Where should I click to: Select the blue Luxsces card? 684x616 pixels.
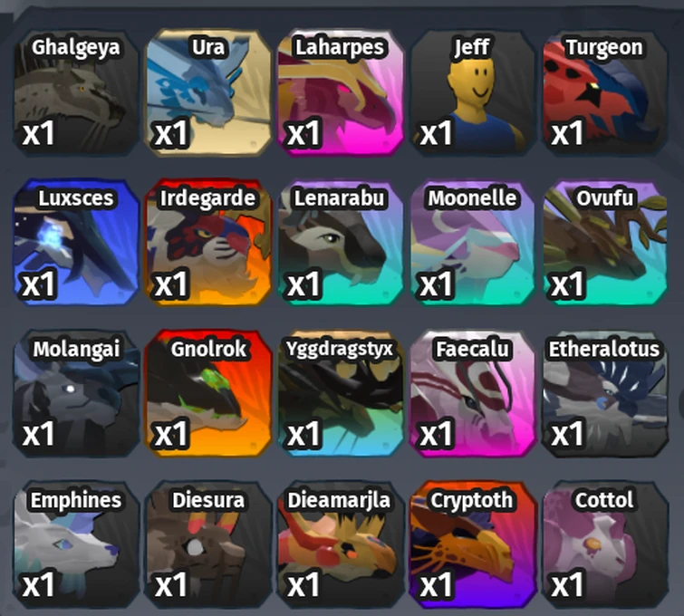point(76,243)
